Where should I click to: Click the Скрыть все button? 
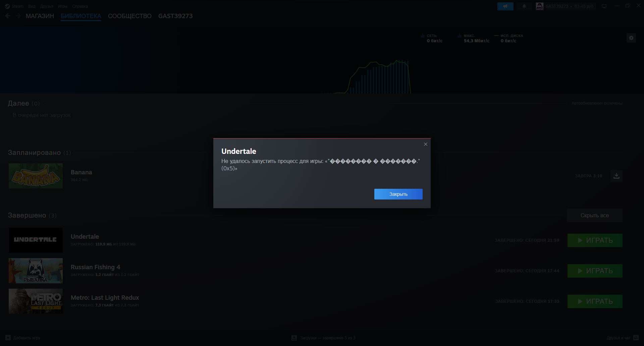pos(595,215)
